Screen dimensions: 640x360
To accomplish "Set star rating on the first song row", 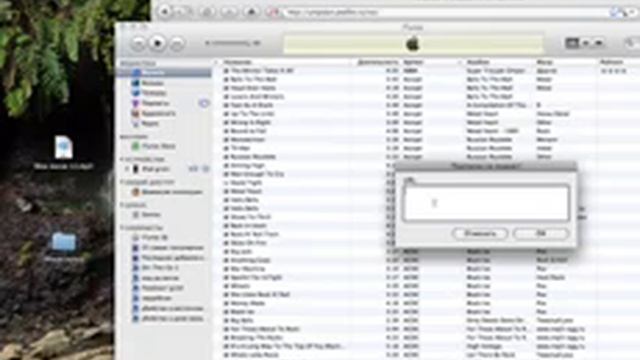I will point(613,71).
